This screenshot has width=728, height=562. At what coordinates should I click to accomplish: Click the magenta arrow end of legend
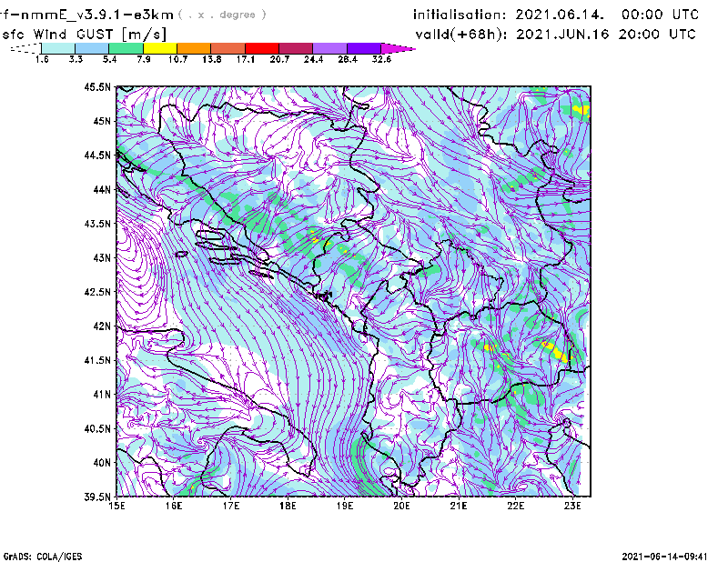[398, 48]
